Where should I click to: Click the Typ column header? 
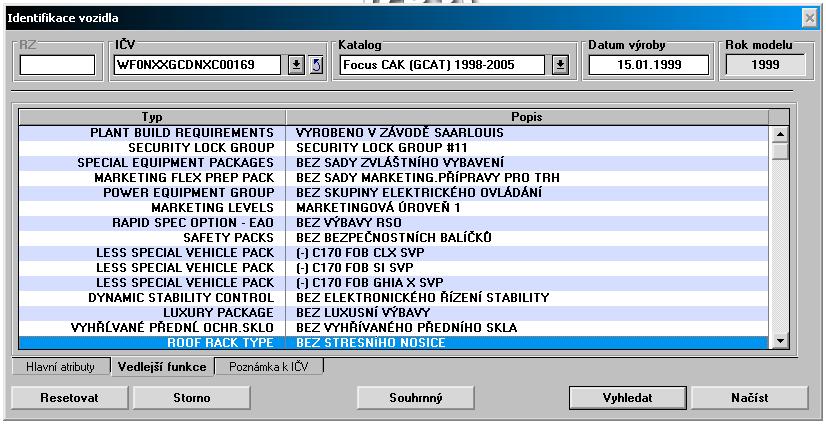tap(152, 117)
